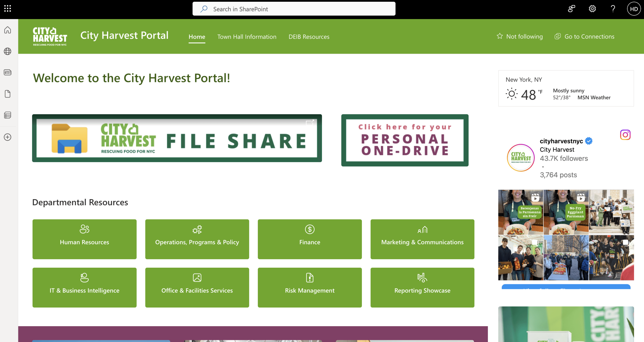Open the My files page icon
The width and height of the screenshot is (644, 342).
8,94
